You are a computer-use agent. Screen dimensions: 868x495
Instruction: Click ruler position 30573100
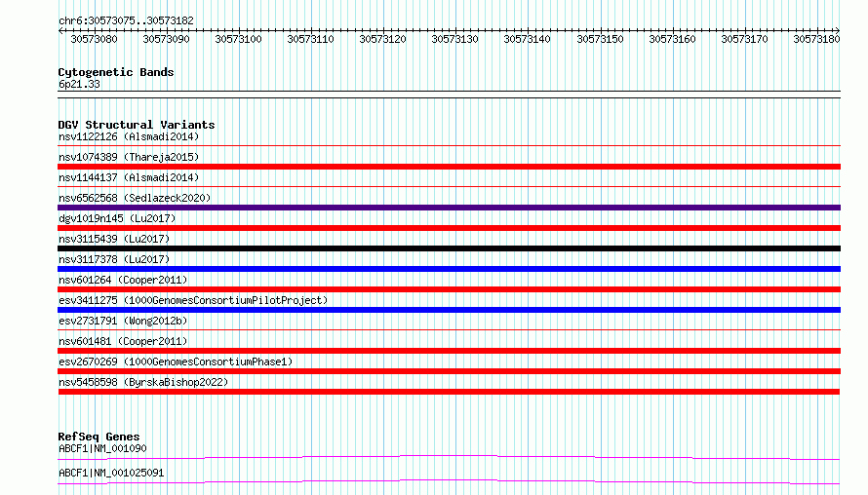238,39
